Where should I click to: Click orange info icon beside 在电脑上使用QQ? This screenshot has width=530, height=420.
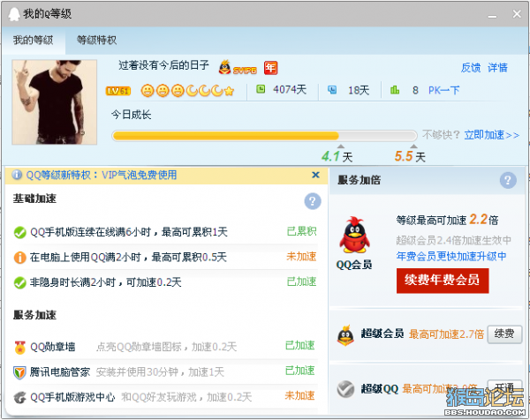19,258
